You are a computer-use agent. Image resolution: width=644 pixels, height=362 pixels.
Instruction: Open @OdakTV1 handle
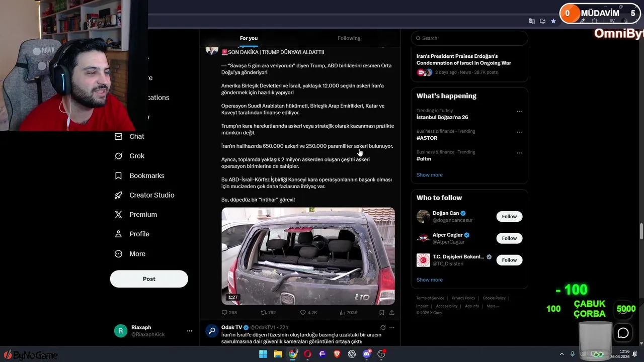click(264, 328)
